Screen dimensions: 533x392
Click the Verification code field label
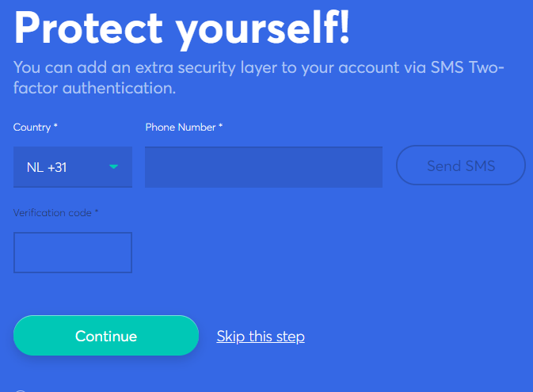(52, 213)
